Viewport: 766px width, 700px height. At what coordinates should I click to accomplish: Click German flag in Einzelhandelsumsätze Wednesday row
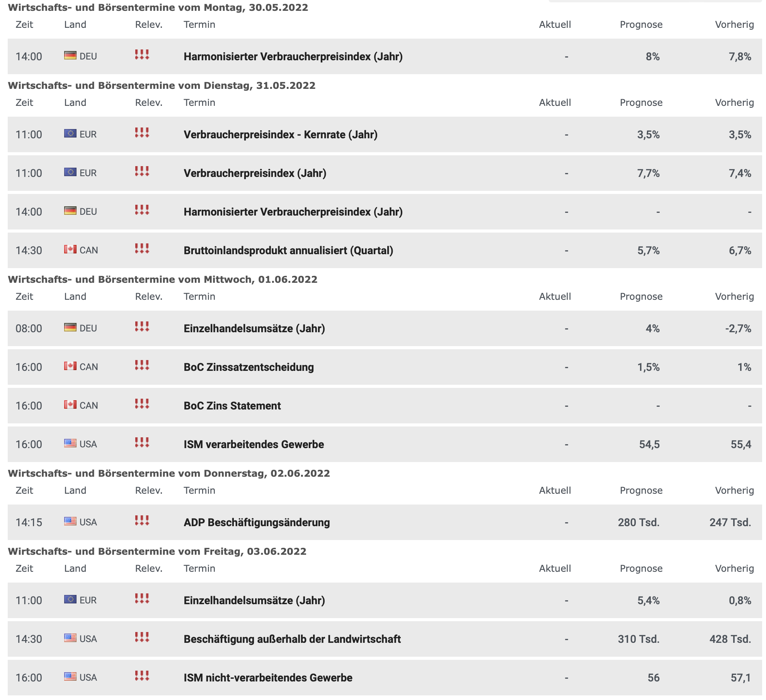pyautogui.click(x=70, y=328)
